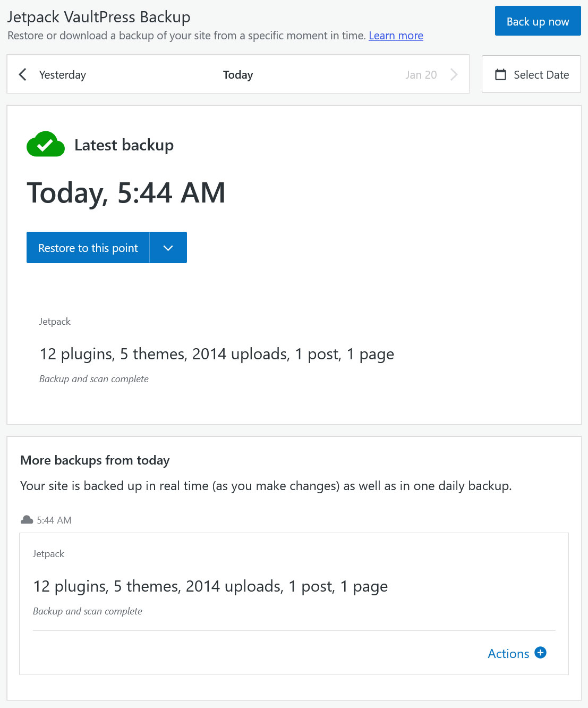Screen dimensions: 588x708
Task: Click Restore to this point
Action: coord(88,247)
